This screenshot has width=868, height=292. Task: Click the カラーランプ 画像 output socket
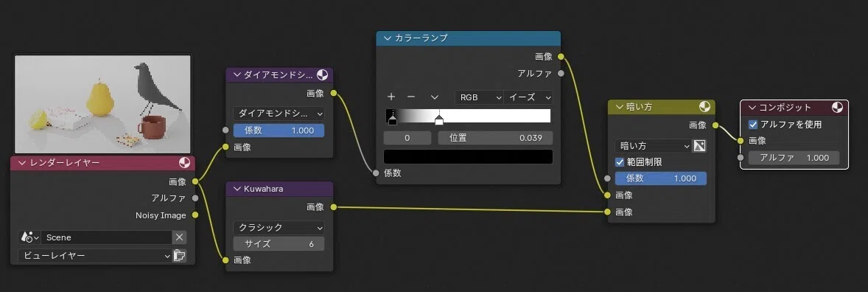(x=561, y=57)
